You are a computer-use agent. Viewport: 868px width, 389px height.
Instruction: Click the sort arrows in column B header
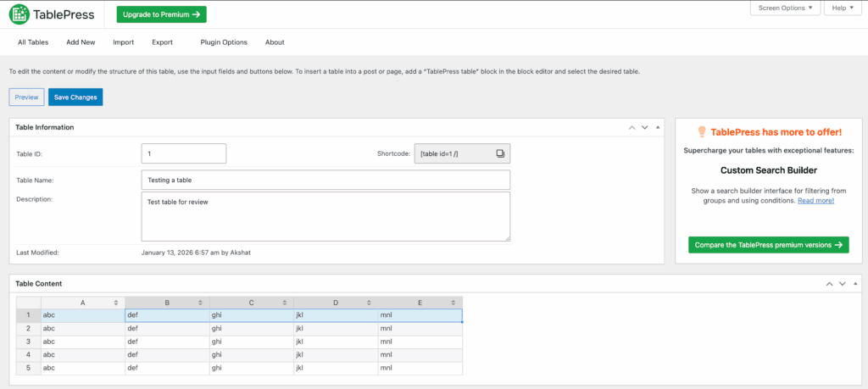pos(200,303)
